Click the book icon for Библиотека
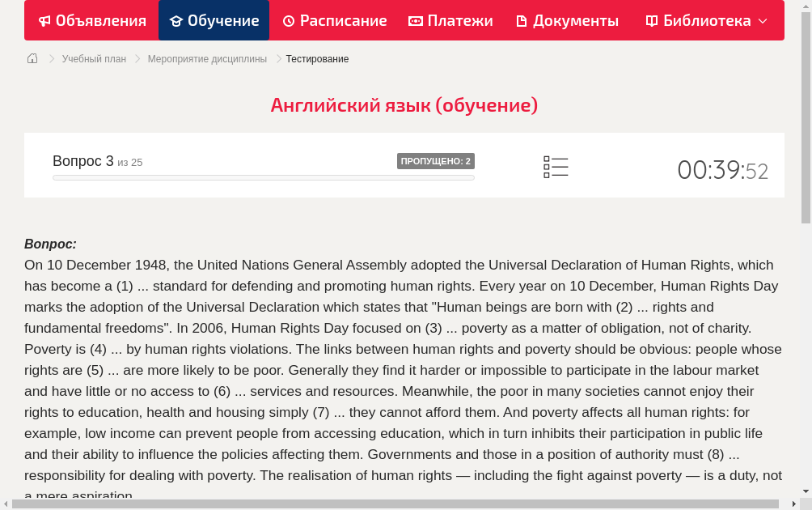 (652, 21)
